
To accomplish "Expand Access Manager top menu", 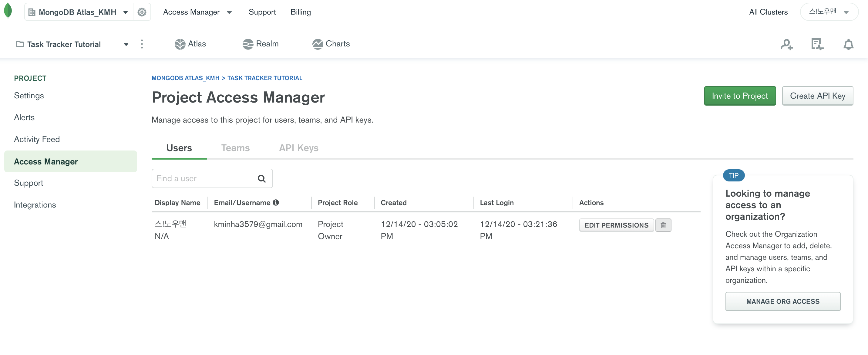I will coord(197,12).
